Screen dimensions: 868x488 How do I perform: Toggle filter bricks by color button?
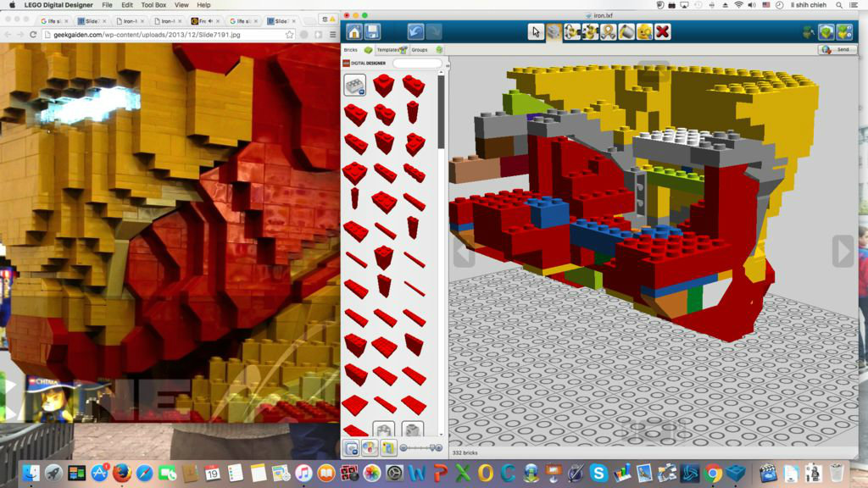(370, 447)
